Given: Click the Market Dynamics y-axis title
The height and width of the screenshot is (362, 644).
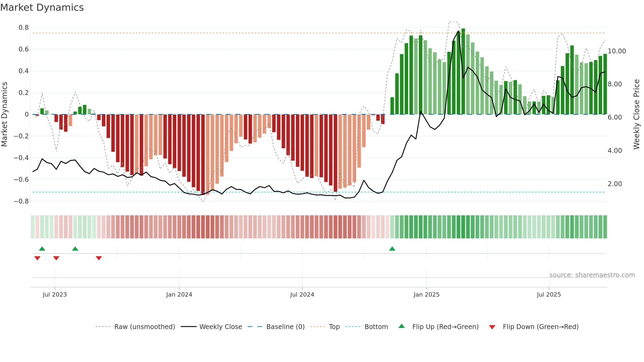Looking at the screenshot, I should click(4, 114).
